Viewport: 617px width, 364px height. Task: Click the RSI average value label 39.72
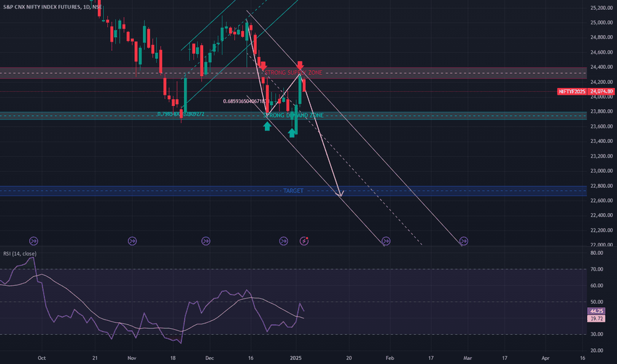(x=596, y=318)
